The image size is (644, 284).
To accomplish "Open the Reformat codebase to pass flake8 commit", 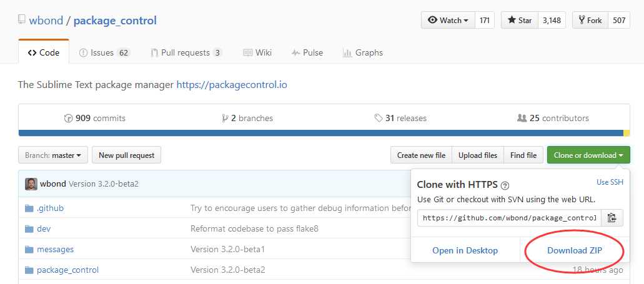I will pos(254,228).
